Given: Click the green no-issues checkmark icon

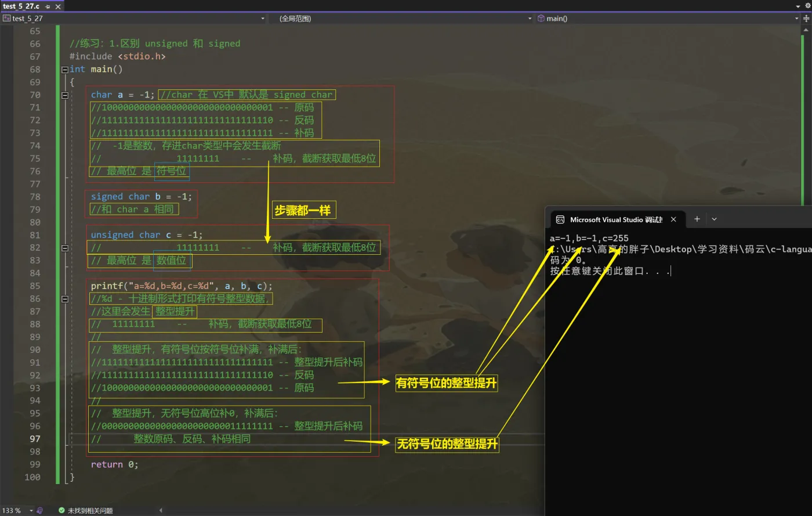Looking at the screenshot, I should point(61,511).
